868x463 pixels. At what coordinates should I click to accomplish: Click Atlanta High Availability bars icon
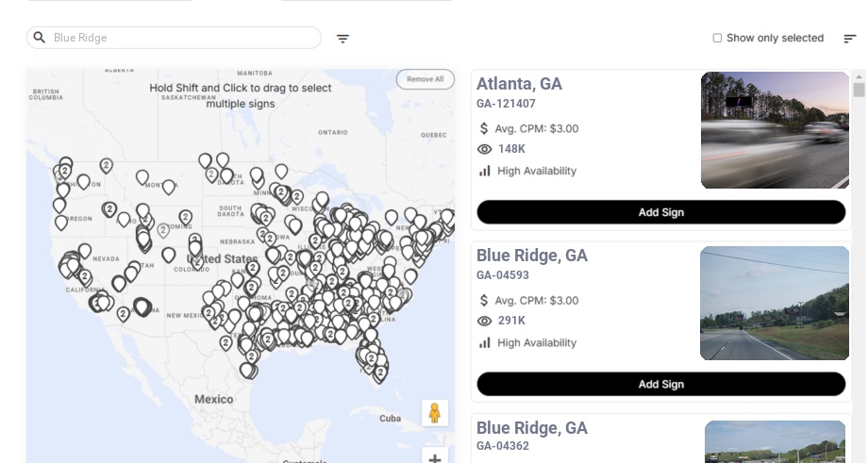point(485,171)
